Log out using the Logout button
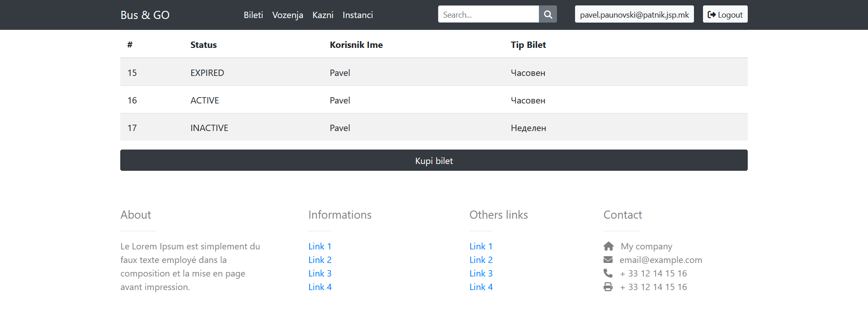868x314 pixels. 725,14
